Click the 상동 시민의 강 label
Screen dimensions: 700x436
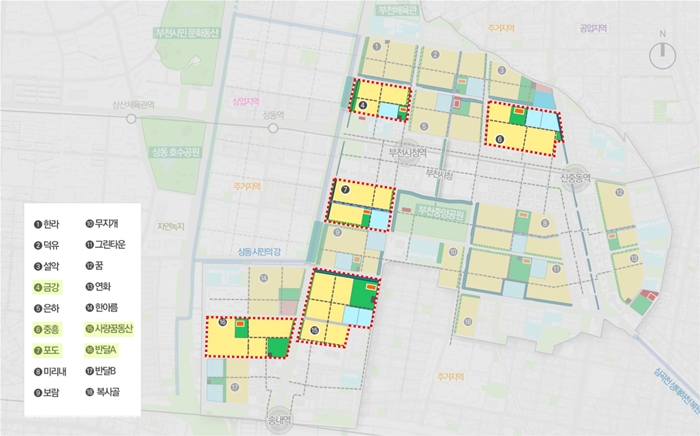259,252
